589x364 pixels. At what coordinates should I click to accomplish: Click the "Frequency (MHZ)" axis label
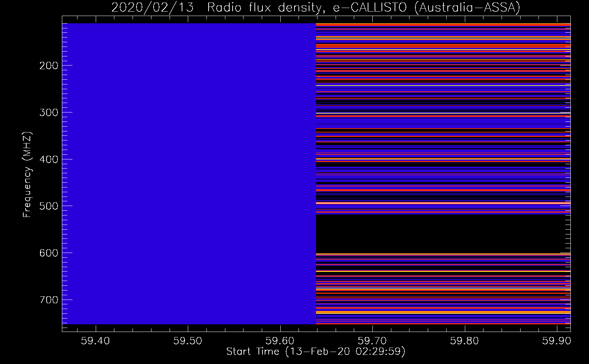(x=27, y=174)
